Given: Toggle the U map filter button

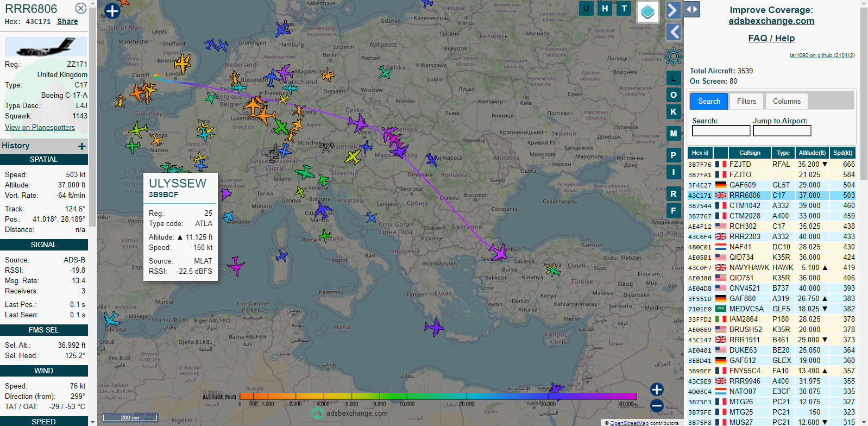Looking at the screenshot, I should (x=586, y=8).
